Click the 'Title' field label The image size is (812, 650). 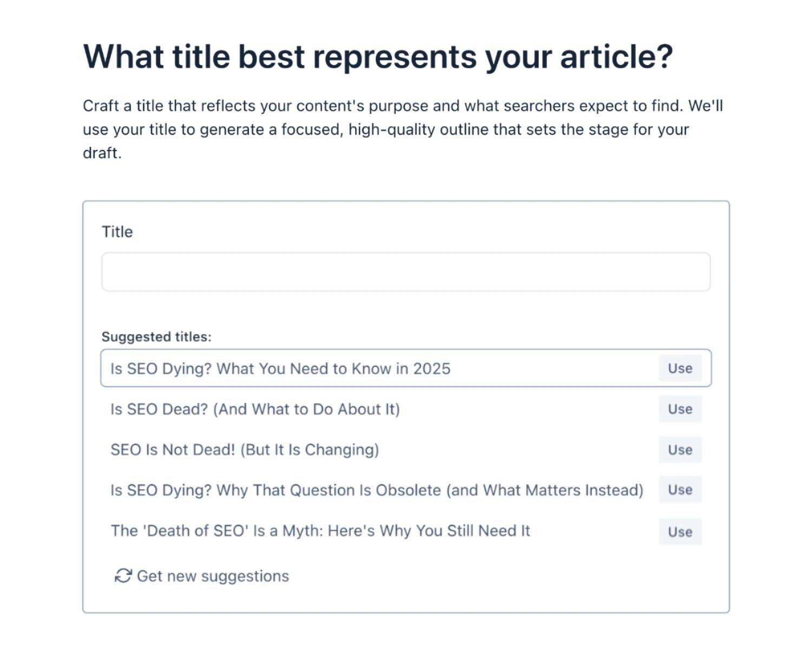click(117, 231)
